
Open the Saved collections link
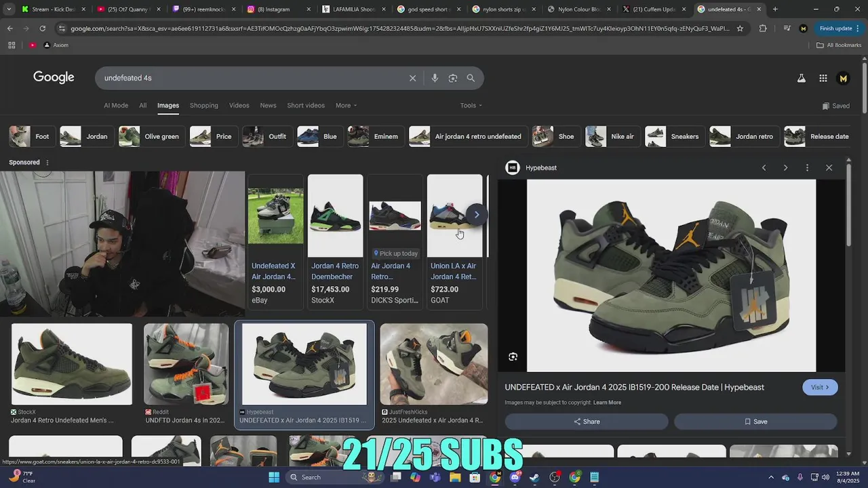pyautogui.click(x=835, y=106)
